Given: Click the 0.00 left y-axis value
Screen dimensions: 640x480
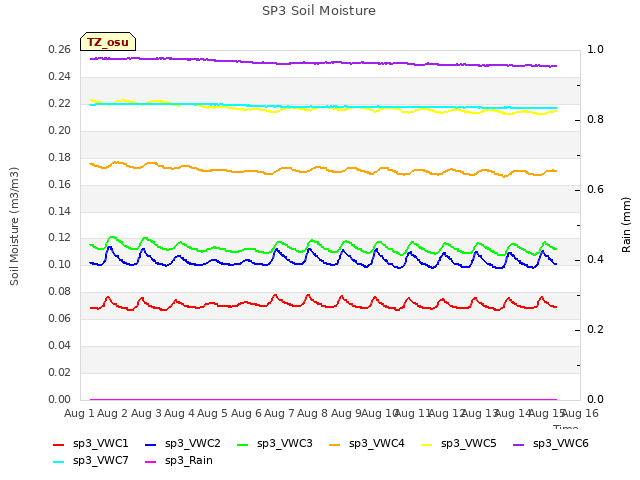Looking at the screenshot, I should [x=60, y=399].
